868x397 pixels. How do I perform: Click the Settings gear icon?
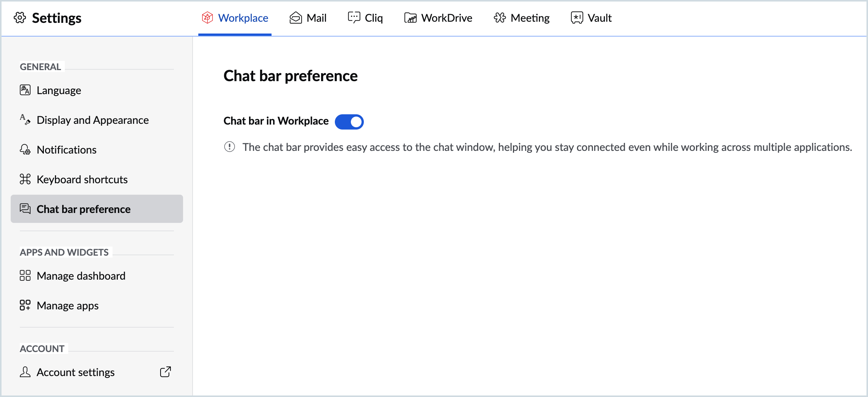click(x=20, y=18)
